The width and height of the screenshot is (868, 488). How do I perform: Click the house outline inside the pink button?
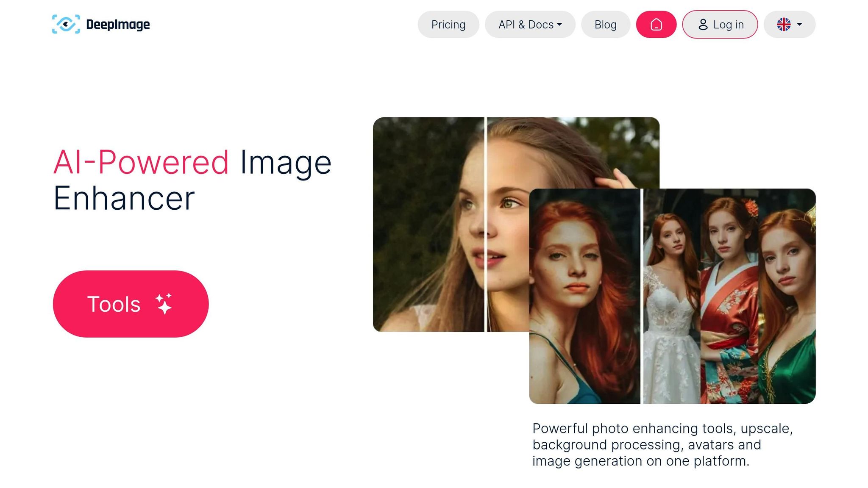point(656,25)
